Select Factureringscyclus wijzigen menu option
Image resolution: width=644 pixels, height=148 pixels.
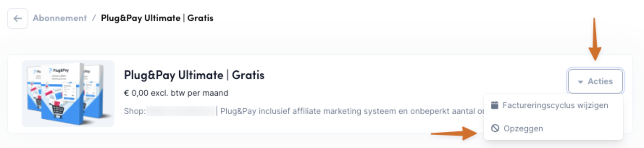click(x=555, y=106)
